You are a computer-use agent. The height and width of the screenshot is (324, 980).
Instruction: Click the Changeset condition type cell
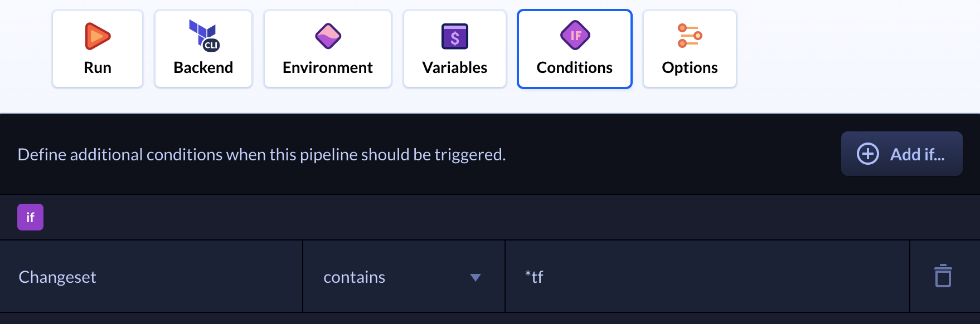click(151, 277)
